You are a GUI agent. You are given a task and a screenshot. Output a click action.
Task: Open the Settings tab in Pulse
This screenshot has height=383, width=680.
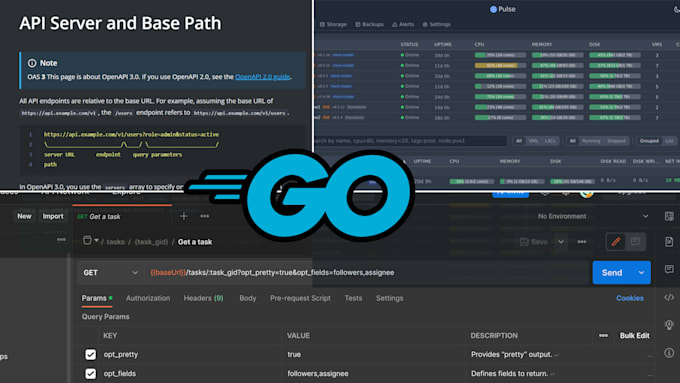point(436,24)
